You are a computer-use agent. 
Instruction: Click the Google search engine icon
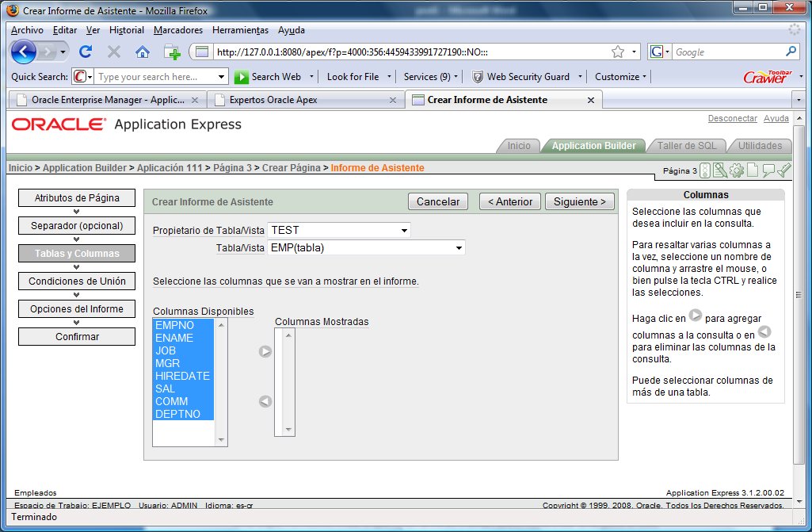(657, 52)
